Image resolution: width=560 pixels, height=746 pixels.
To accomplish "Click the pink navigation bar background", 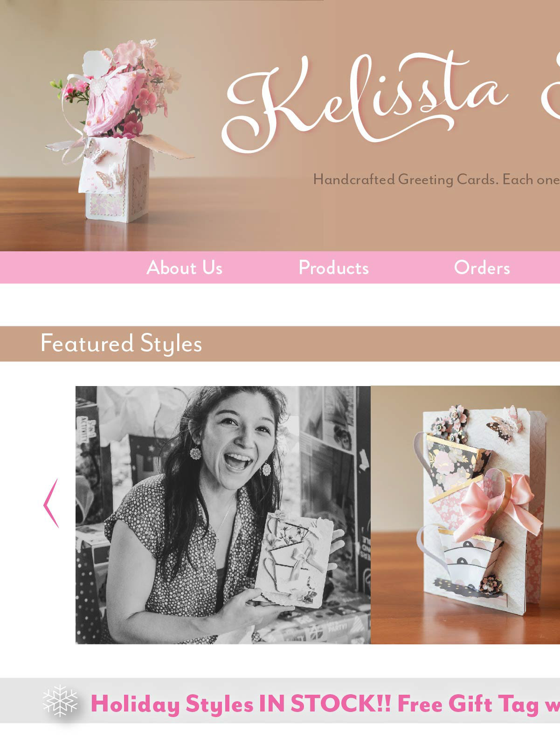I will coord(280,268).
